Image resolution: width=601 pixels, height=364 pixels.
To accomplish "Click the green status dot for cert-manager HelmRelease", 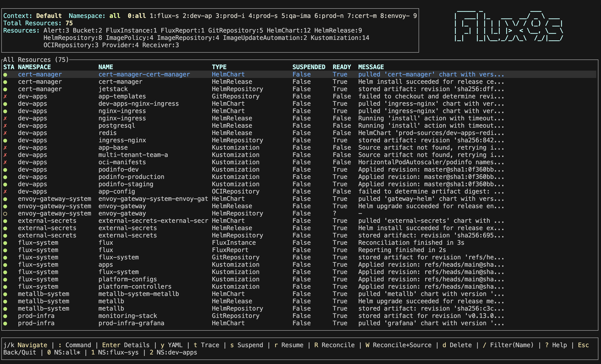I will 6,82.
